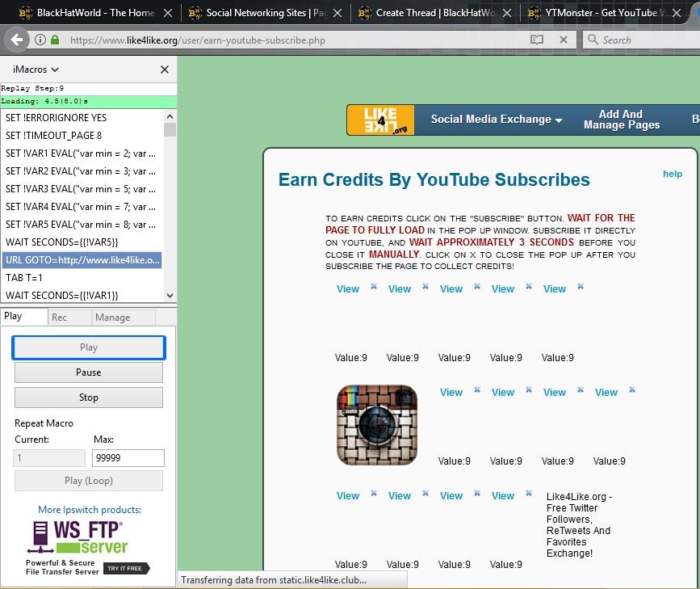Open Add And Manage Pages menu
The height and width of the screenshot is (589, 700).
tap(622, 120)
